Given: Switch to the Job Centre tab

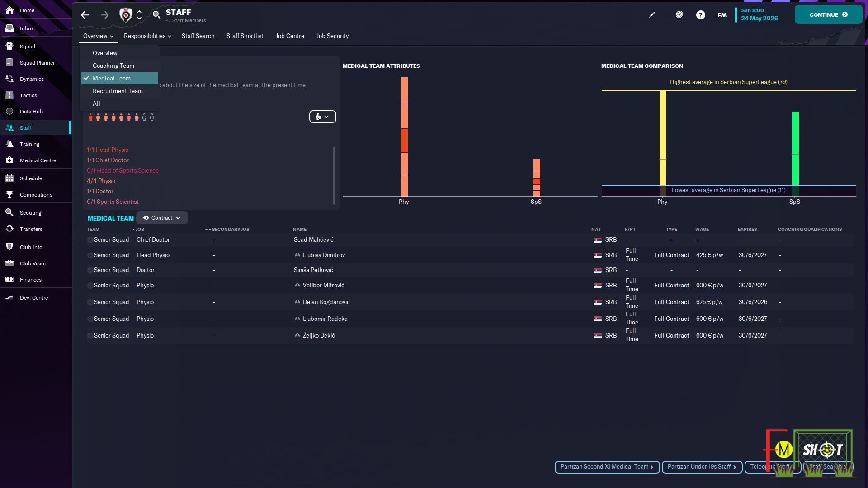Looking at the screenshot, I should (x=290, y=36).
